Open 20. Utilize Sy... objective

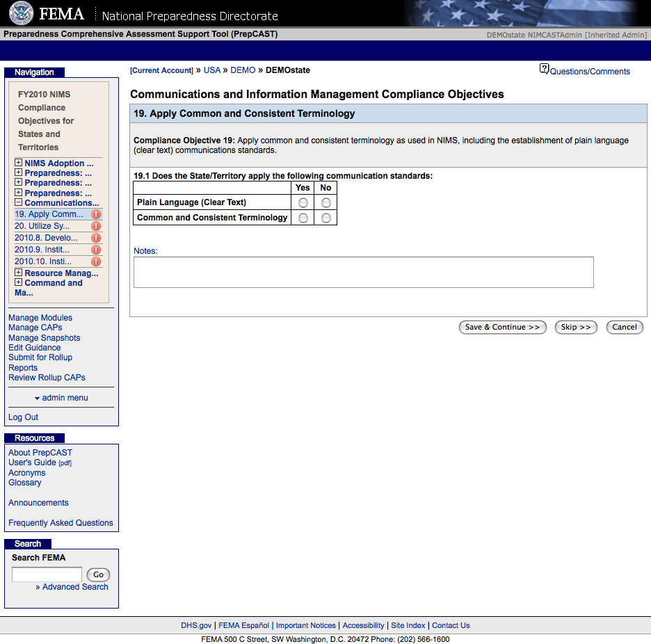coord(42,226)
